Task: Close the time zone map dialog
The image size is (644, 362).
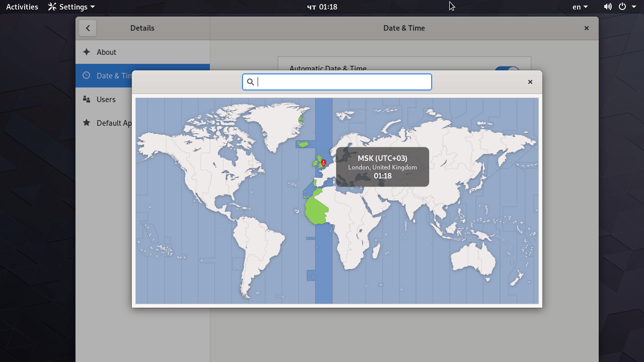Action: pos(530,82)
